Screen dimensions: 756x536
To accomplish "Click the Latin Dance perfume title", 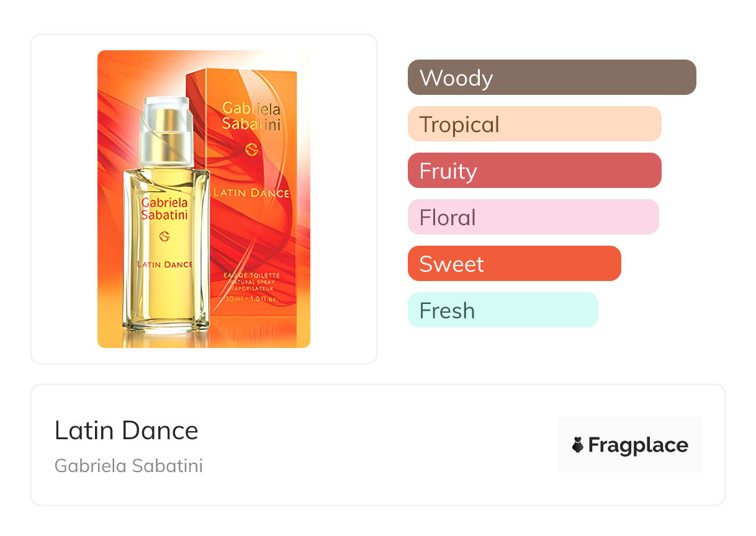I will (x=127, y=431).
